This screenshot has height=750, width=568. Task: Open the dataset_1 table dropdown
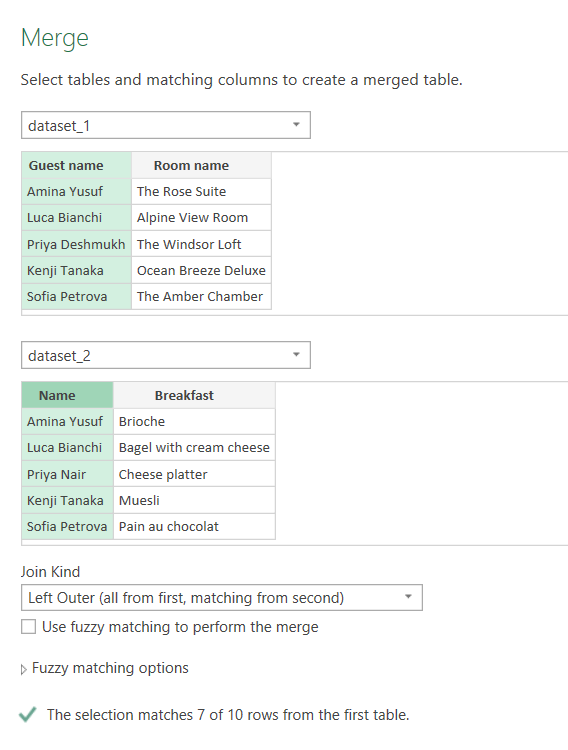click(x=166, y=125)
